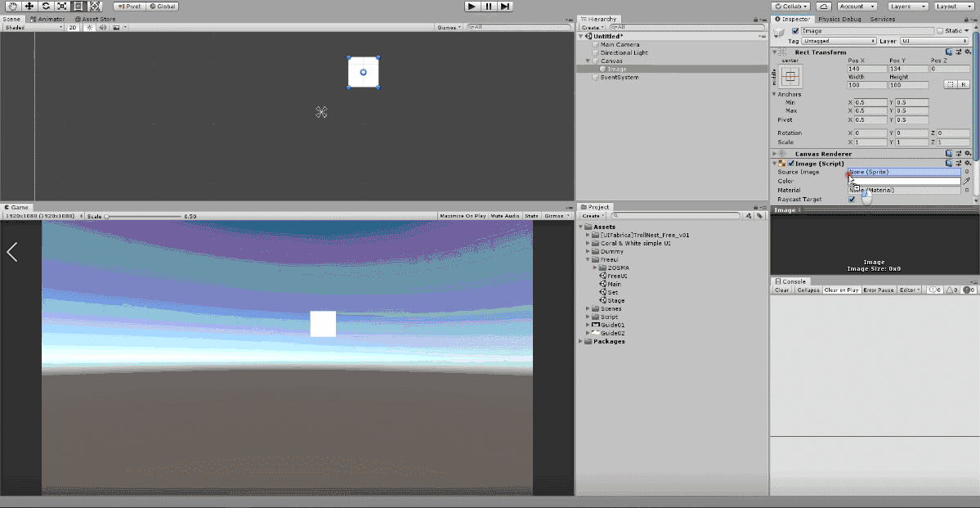This screenshot has height=508, width=980.
Task: Expand the Dummy folder
Action: pos(588,251)
